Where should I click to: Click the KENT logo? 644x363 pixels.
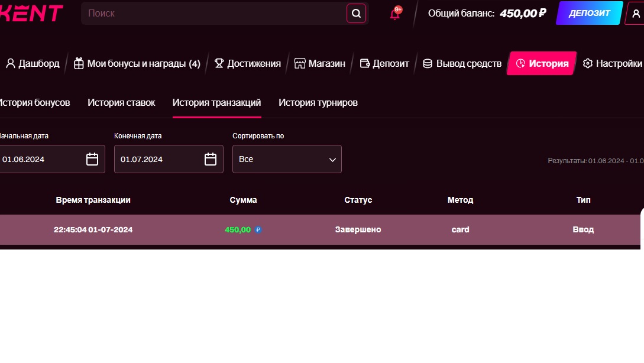(x=31, y=13)
